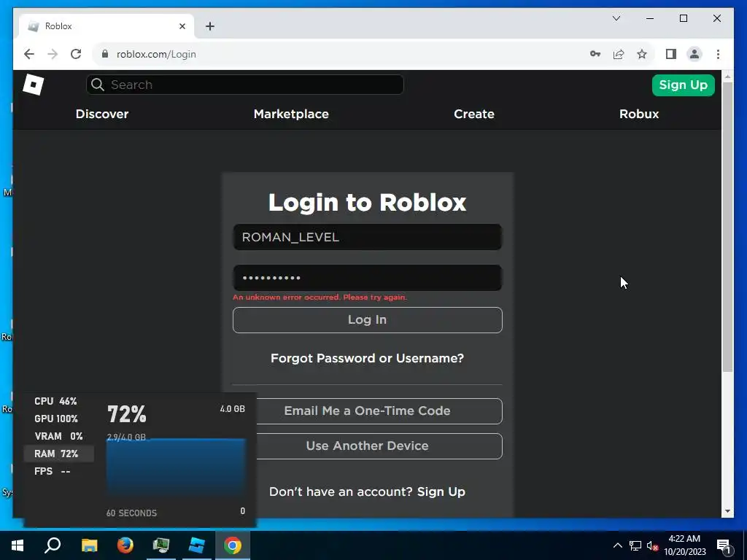Click the Chrome back arrow
The width and height of the screenshot is (747, 560).
[29, 54]
